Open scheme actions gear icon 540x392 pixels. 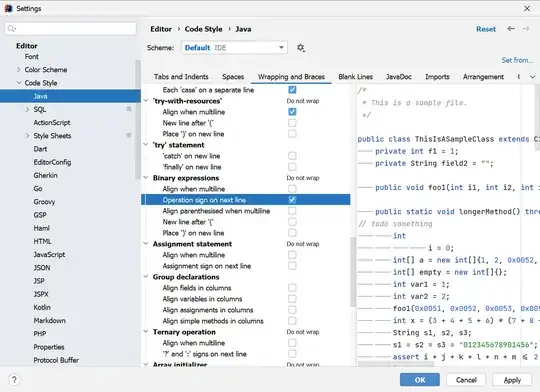301,48
